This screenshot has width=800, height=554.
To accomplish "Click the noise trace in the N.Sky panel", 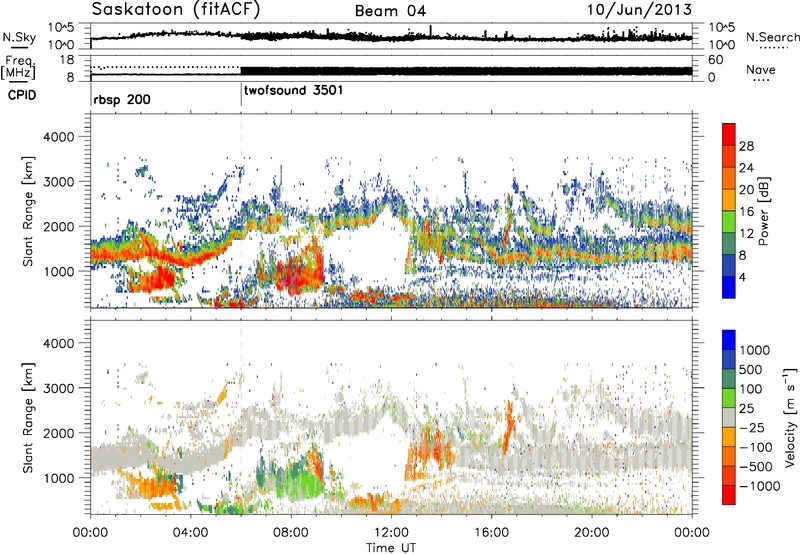I will click(x=391, y=37).
